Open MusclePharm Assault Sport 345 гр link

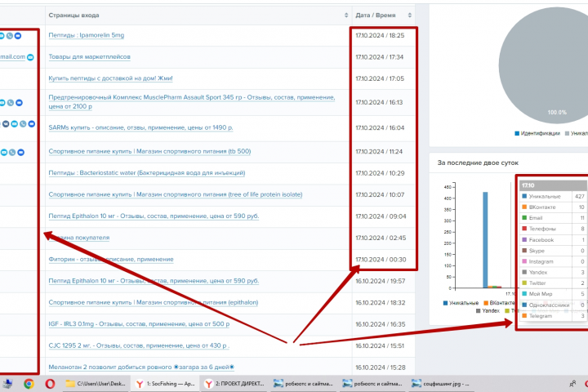coord(192,101)
